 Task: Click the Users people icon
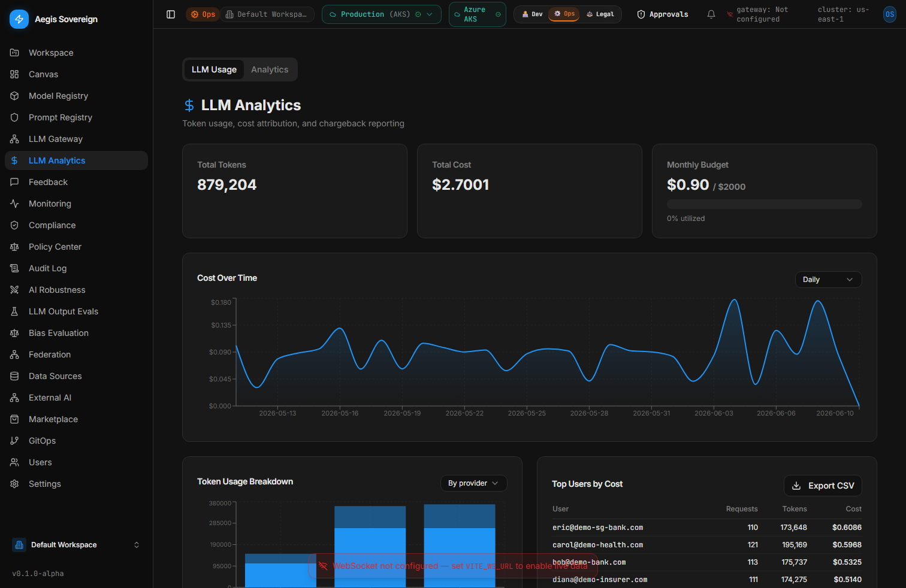coord(14,462)
